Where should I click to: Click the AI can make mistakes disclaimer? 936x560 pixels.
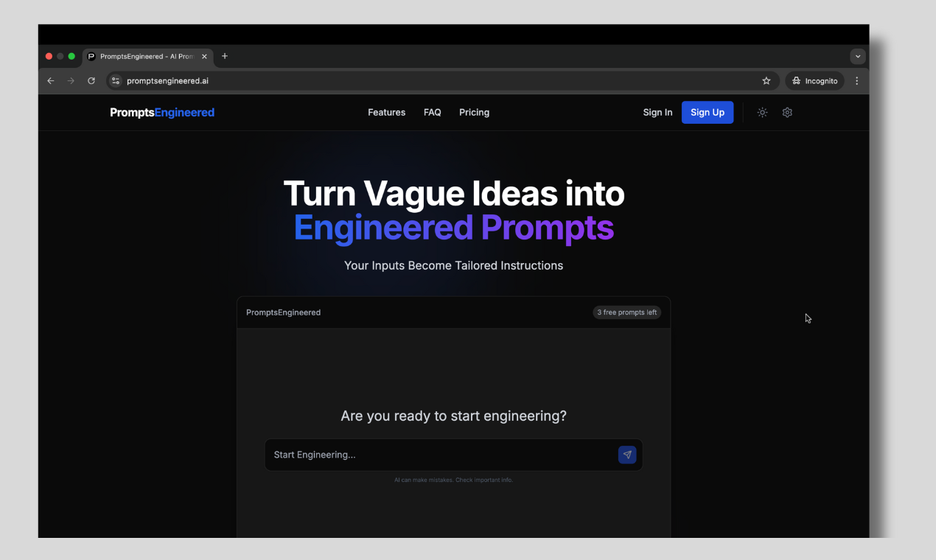click(x=453, y=480)
